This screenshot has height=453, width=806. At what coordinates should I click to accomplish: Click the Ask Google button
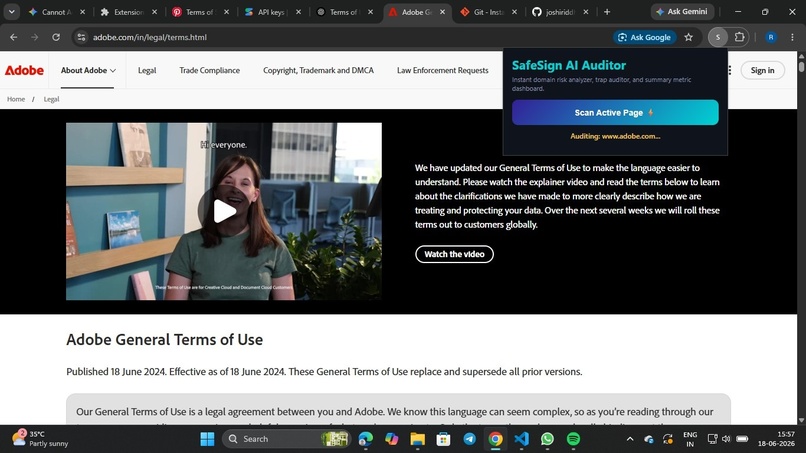pos(645,37)
